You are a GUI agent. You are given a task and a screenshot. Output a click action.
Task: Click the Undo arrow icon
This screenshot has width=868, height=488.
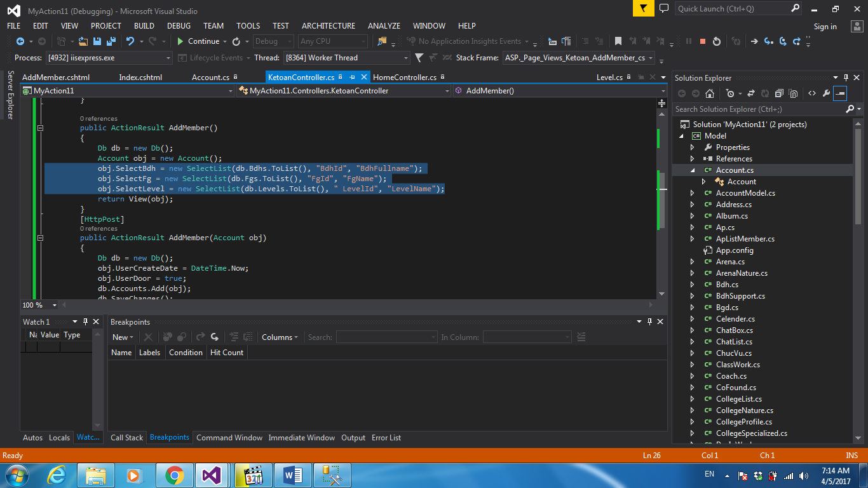[x=130, y=41]
